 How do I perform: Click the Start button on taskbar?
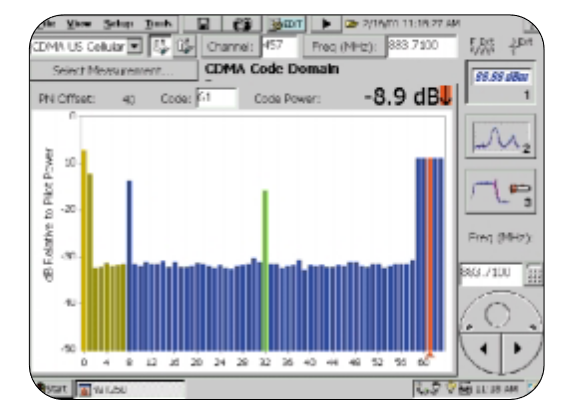pos(53,388)
